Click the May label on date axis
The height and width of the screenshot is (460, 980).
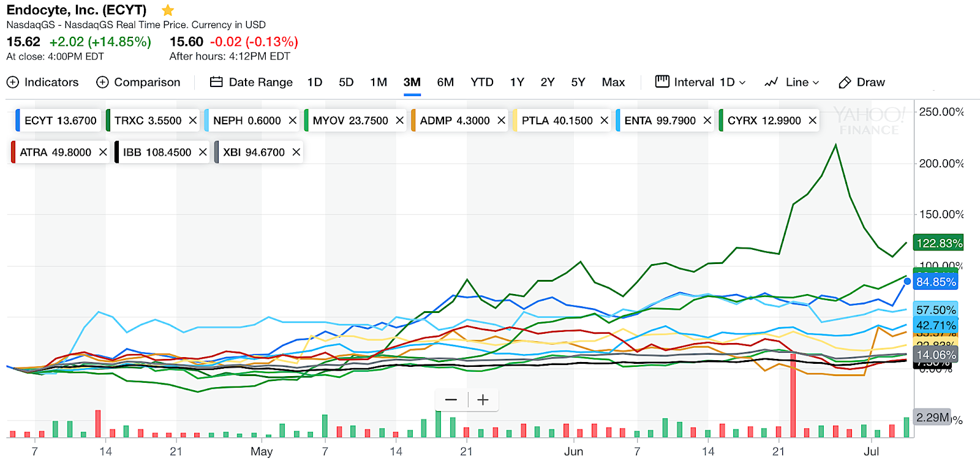coord(262,451)
